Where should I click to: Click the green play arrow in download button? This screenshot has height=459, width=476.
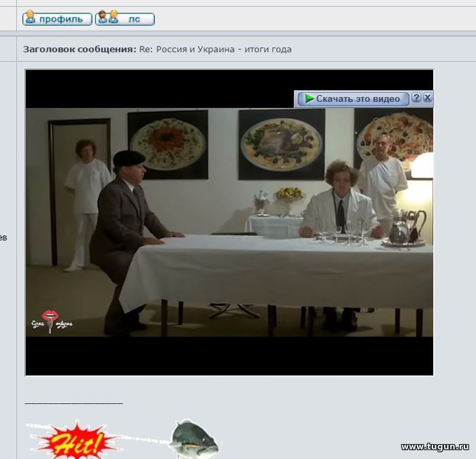(x=309, y=99)
